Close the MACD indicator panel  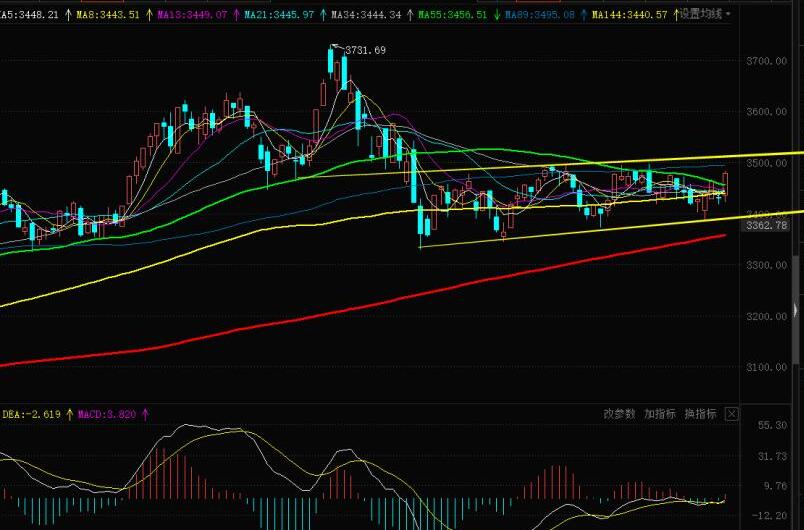(x=731, y=414)
